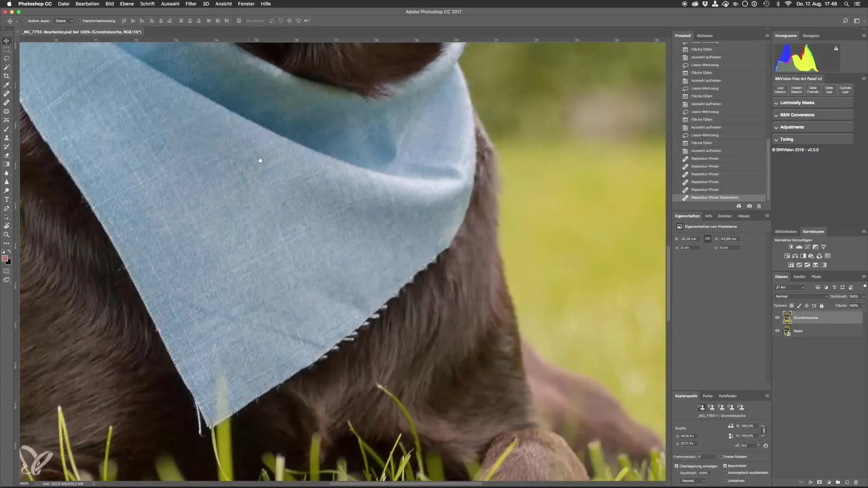Add a Levels adjustment from Korrekturen

[x=799, y=247]
